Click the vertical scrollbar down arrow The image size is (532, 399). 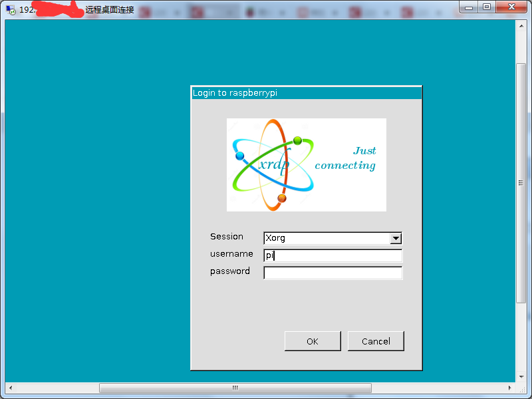pyautogui.click(x=521, y=376)
